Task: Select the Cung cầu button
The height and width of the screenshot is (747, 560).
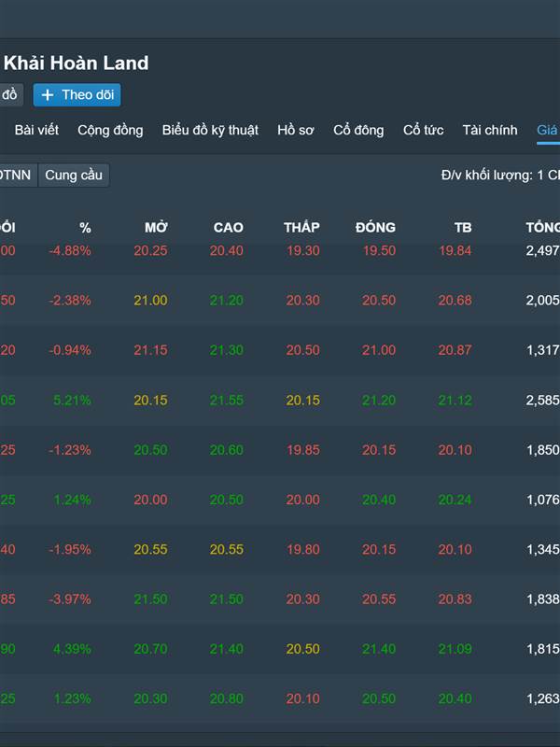Action: [74, 176]
